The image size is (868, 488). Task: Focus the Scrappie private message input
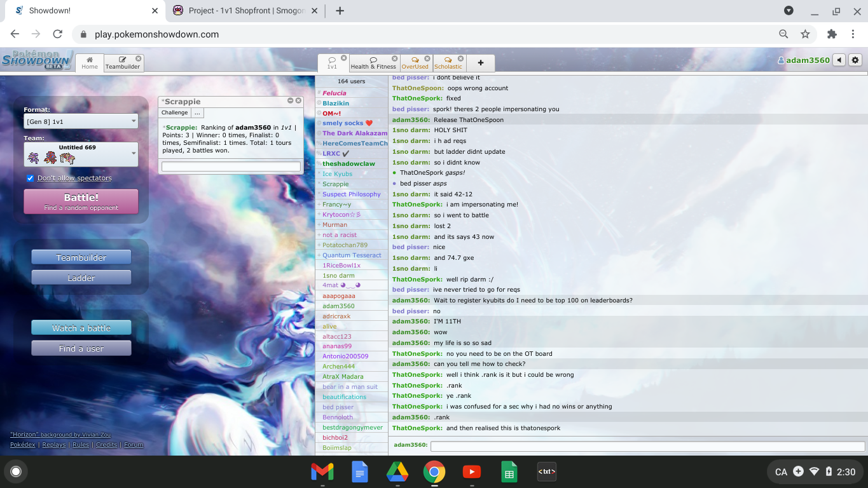coord(231,166)
